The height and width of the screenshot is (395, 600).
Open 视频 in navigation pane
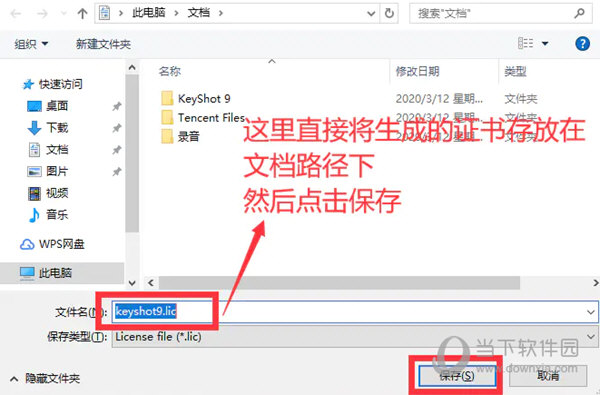pyautogui.click(x=47, y=193)
